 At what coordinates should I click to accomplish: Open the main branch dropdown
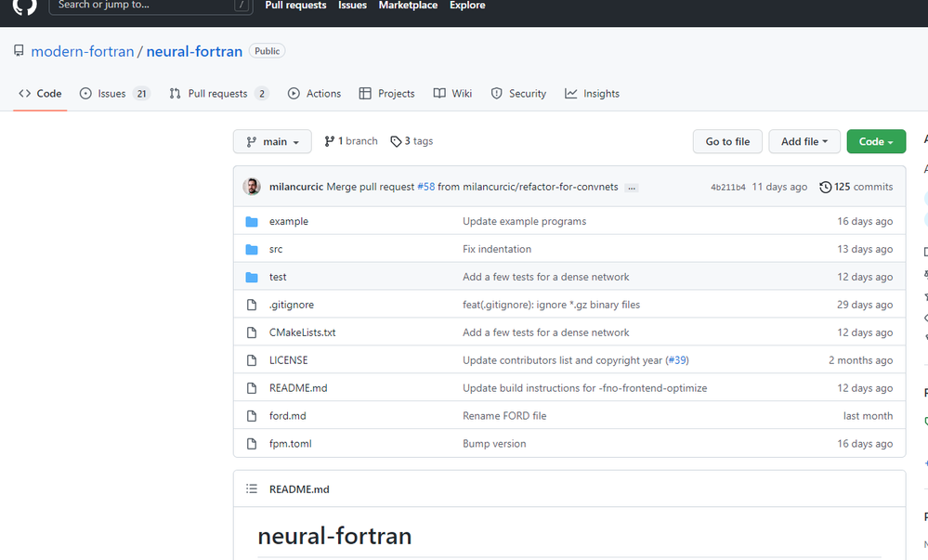click(x=272, y=141)
